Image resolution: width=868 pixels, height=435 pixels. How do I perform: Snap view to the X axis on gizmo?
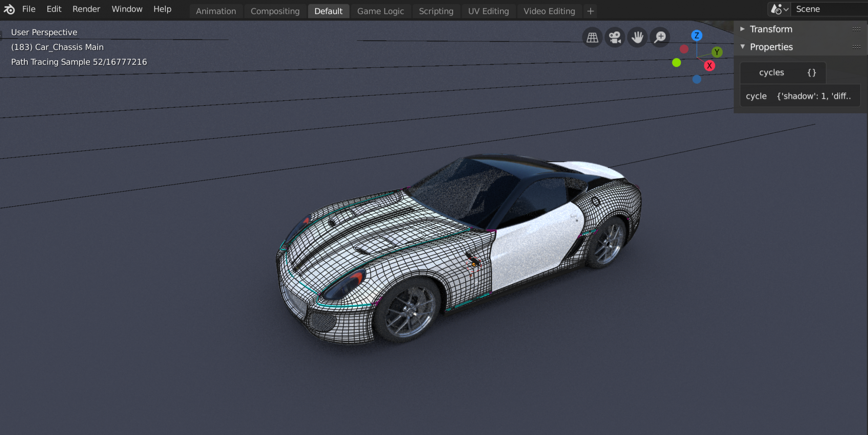click(x=710, y=66)
